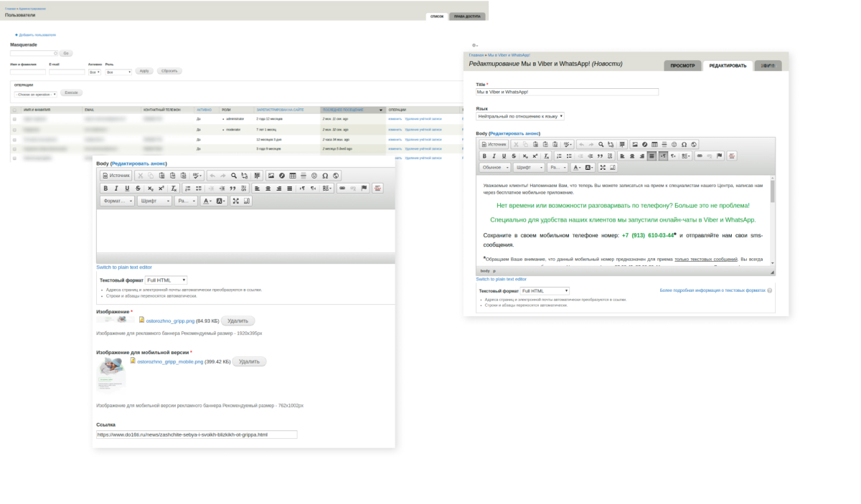This screenshot has height=504, width=861.
Task: Remove formatting in the Viber news editor
Action: 546,156
